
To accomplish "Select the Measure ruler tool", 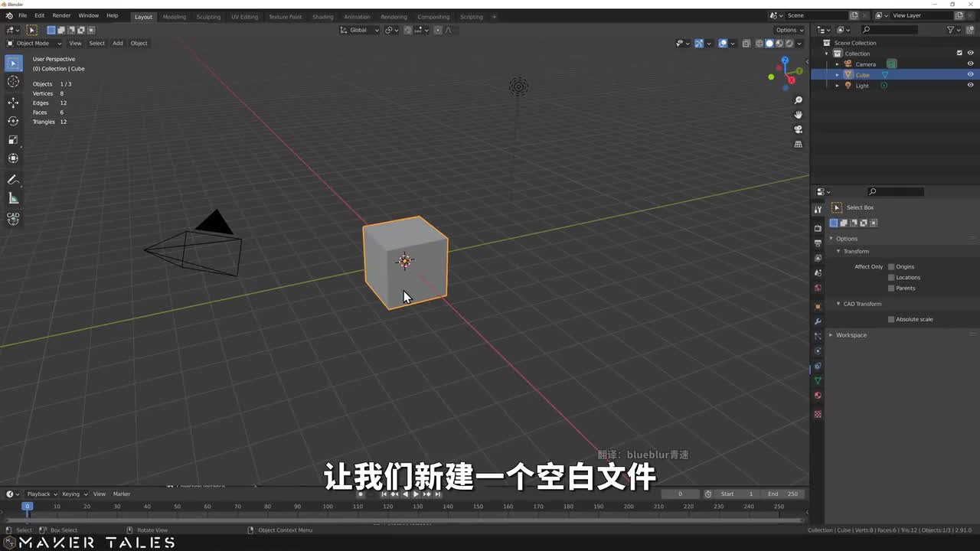I will (x=13, y=198).
